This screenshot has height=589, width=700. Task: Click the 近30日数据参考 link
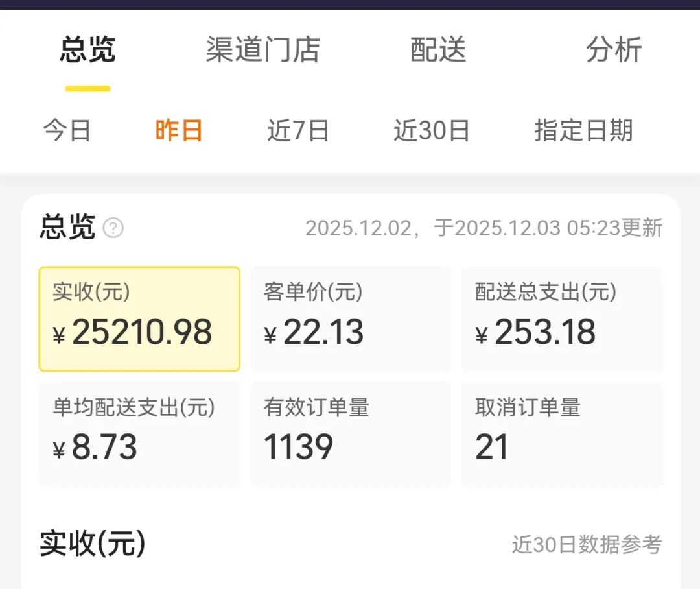point(587,545)
